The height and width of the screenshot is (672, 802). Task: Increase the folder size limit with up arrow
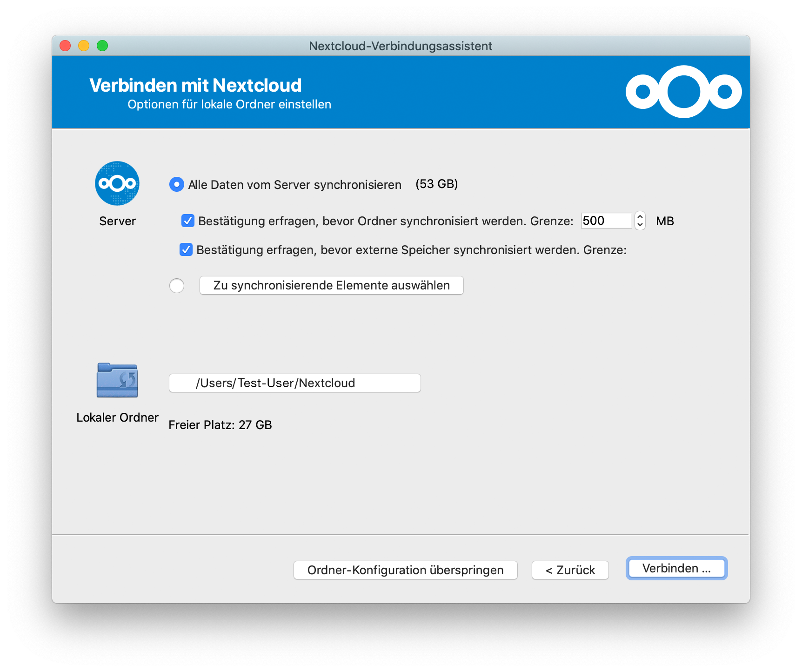tap(640, 217)
